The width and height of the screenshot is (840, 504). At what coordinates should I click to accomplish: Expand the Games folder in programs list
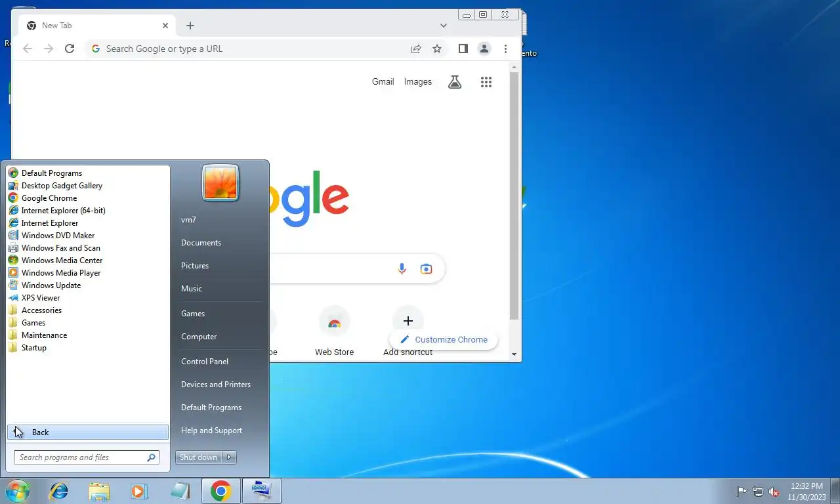pyautogui.click(x=27, y=323)
